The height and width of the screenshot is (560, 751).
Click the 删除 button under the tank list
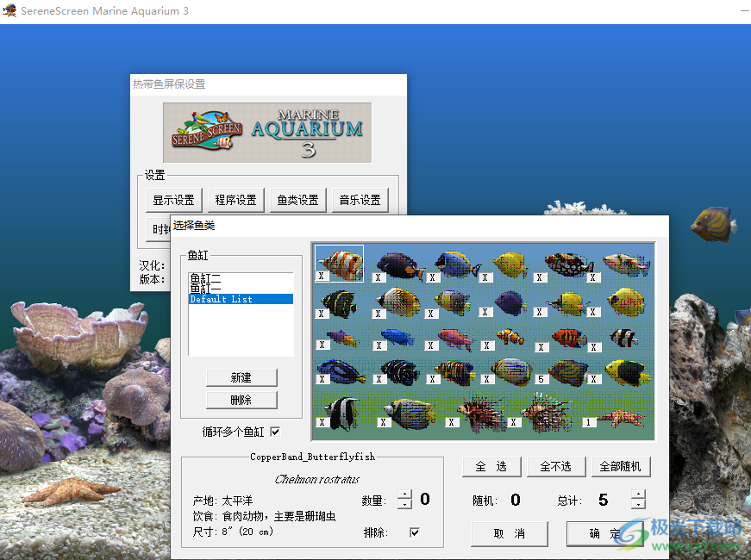coord(241,400)
